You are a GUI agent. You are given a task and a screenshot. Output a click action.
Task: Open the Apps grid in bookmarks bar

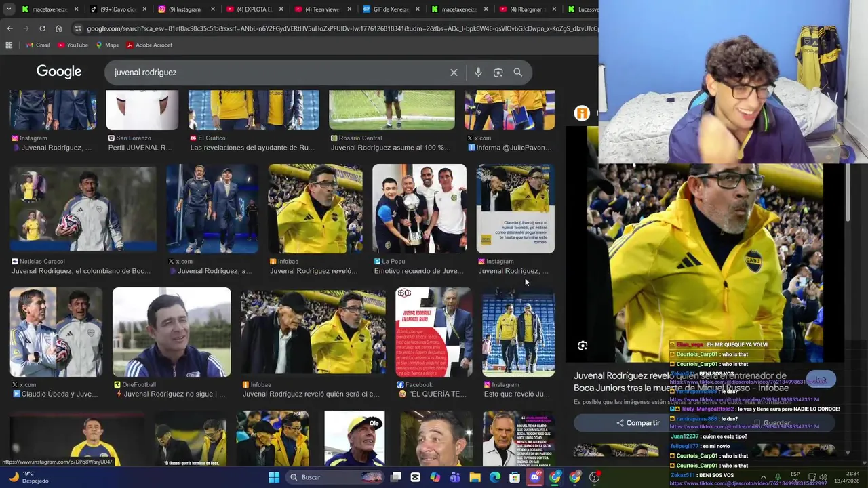click(9, 45)
